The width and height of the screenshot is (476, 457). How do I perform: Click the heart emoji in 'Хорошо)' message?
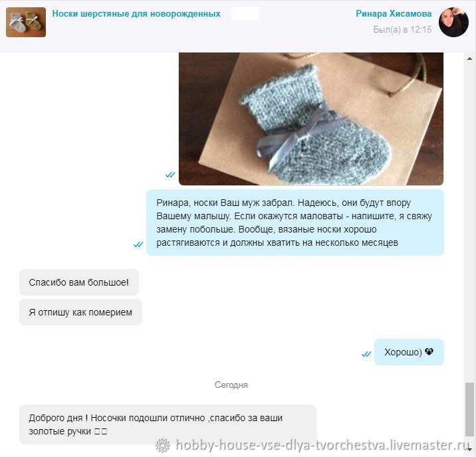(429, 351)
